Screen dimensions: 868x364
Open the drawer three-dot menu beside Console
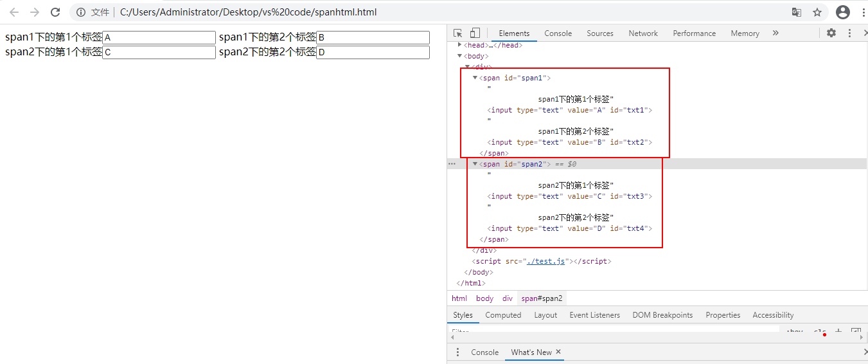(x=457, y=352)
